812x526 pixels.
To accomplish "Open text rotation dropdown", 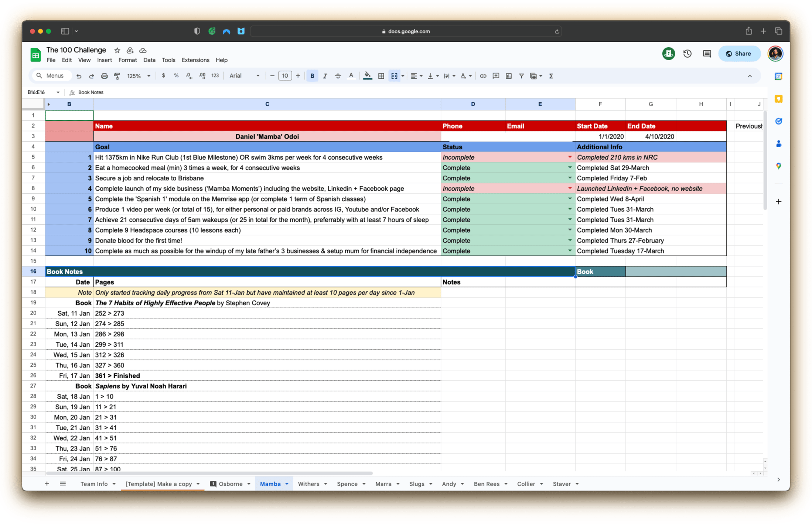I will click(466, 76).
